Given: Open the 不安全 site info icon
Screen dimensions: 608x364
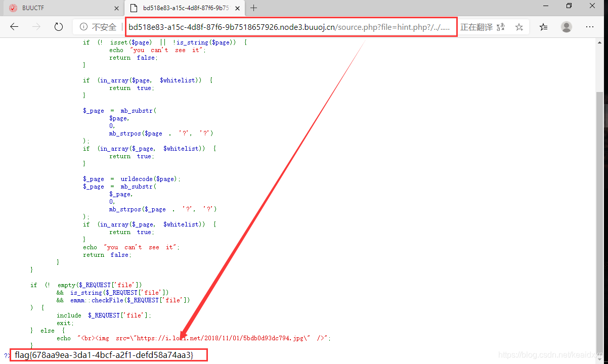Looking at the screenshot, I should tap(83, 27).
